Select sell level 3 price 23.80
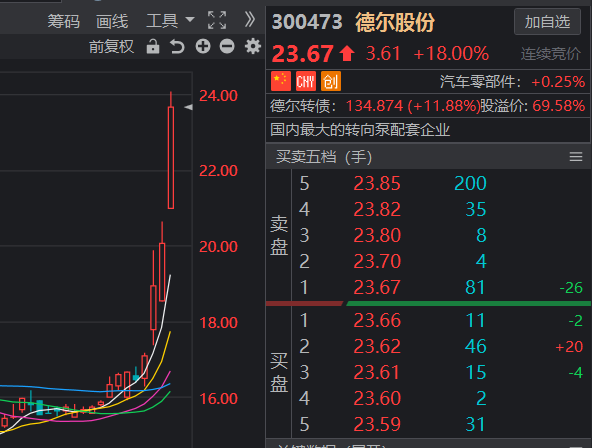Image resolution: width=592 pixels, height=448 pixels. (377, 235)
